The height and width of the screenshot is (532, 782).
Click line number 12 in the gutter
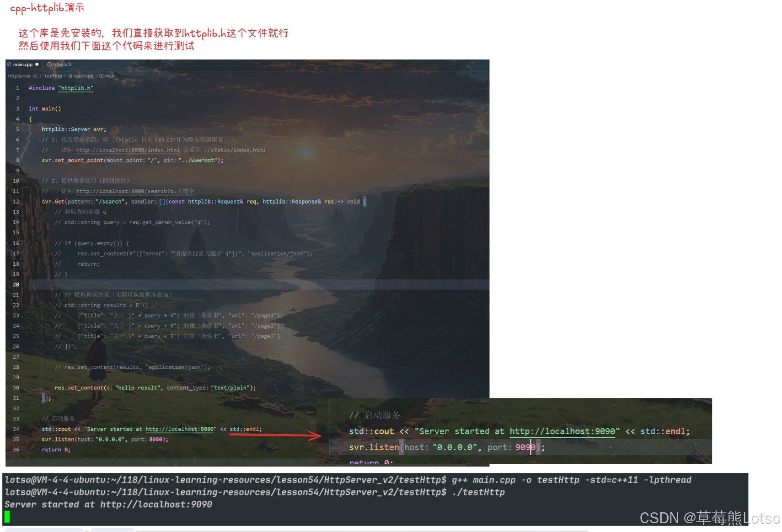16,202
